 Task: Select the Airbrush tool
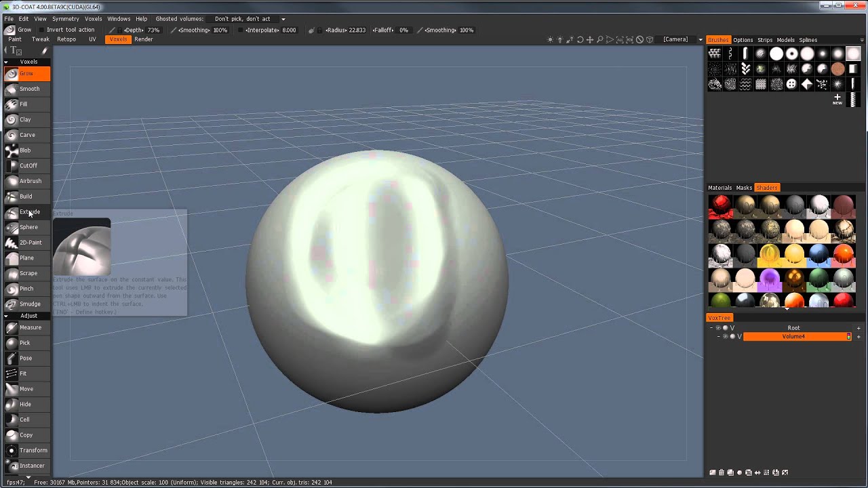pos(26,181)
